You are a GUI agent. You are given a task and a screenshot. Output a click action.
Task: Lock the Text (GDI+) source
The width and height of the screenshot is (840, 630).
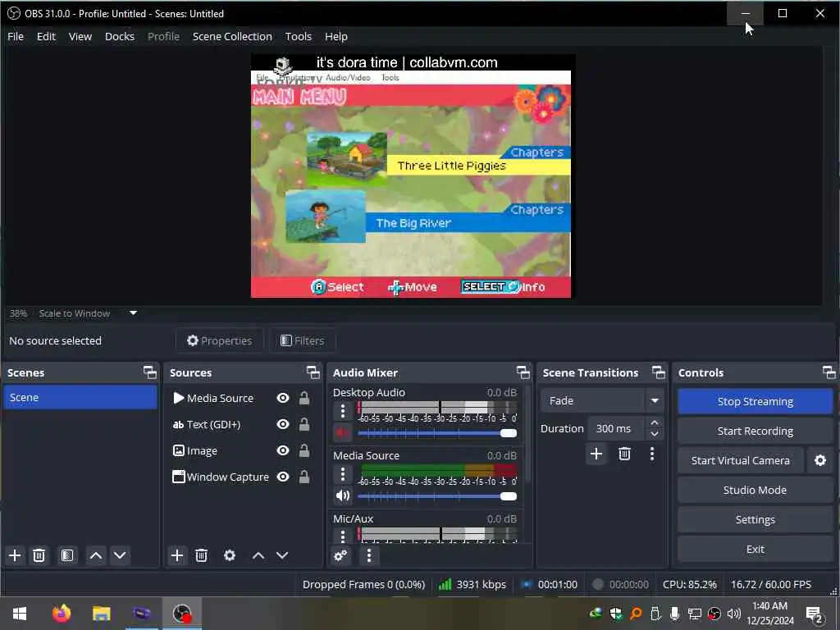[304, 424]
